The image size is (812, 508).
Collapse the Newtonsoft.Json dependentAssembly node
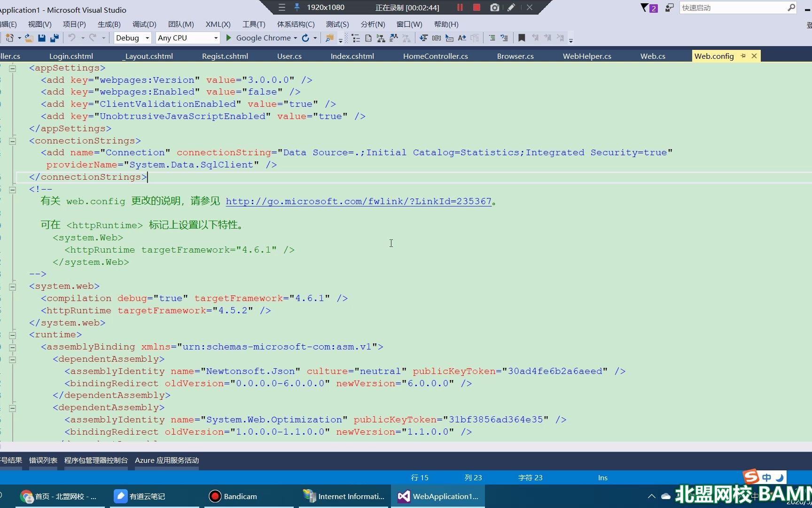click(x=13, y=359)
